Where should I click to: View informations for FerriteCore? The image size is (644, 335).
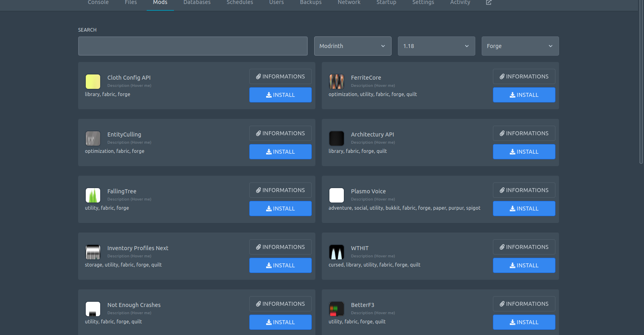[x=524, y=76]
